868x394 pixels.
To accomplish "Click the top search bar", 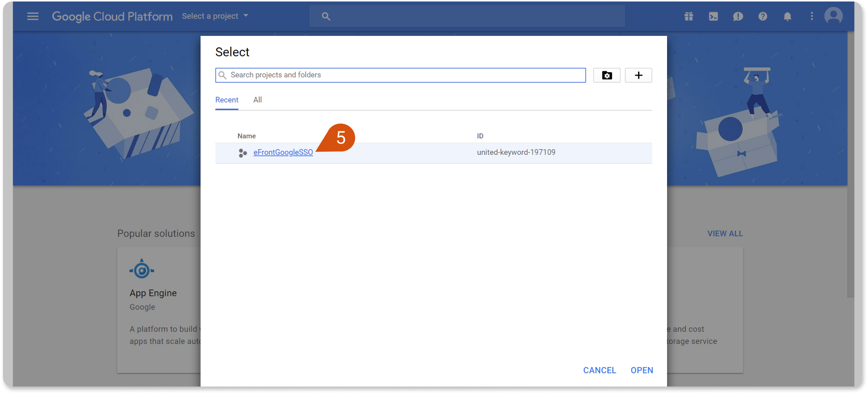I will pyautogui.click(x=467, y=16).
